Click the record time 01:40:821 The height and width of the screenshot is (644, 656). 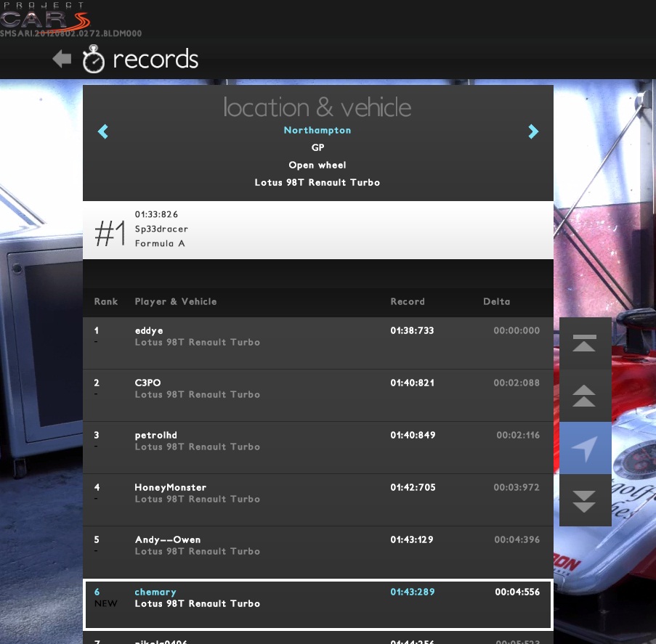[x=412, y=383]
